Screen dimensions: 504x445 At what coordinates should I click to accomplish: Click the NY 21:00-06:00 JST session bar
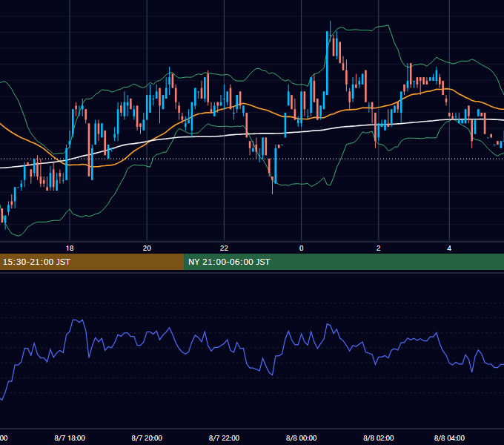344,262
